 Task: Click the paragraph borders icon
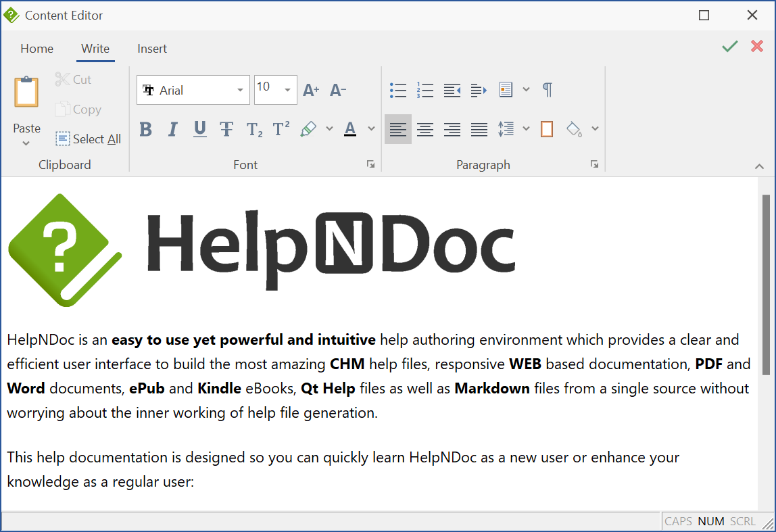pos(547,129)
